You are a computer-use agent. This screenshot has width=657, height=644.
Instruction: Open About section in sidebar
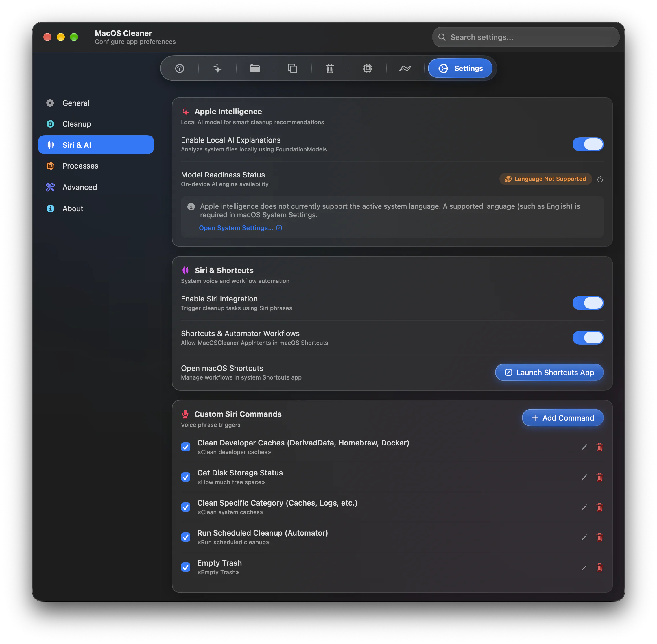point(96,209)
